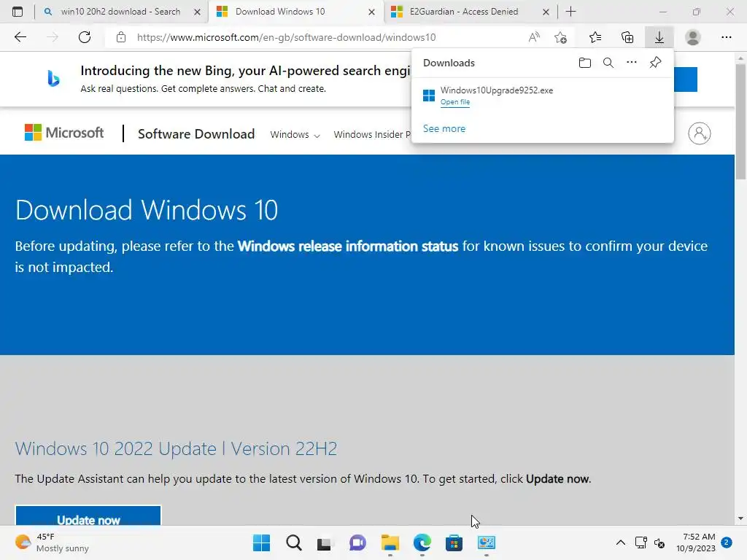
Task: Click Software Download heading link
Action: pyautogui.click(x=196, y=134)
